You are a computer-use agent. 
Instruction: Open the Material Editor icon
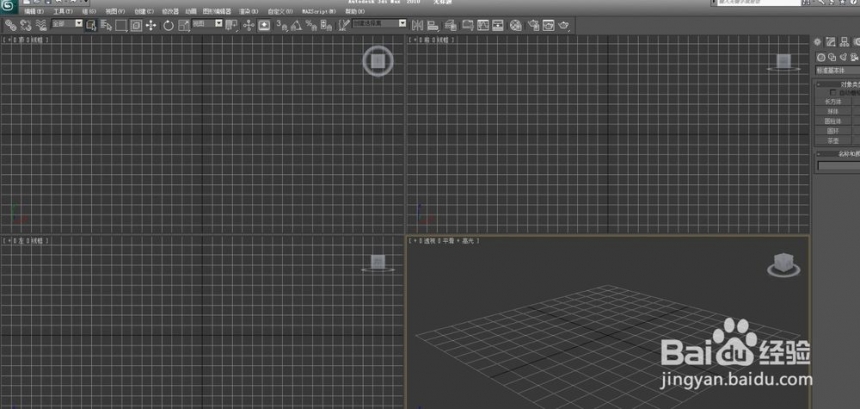point(516,25)
